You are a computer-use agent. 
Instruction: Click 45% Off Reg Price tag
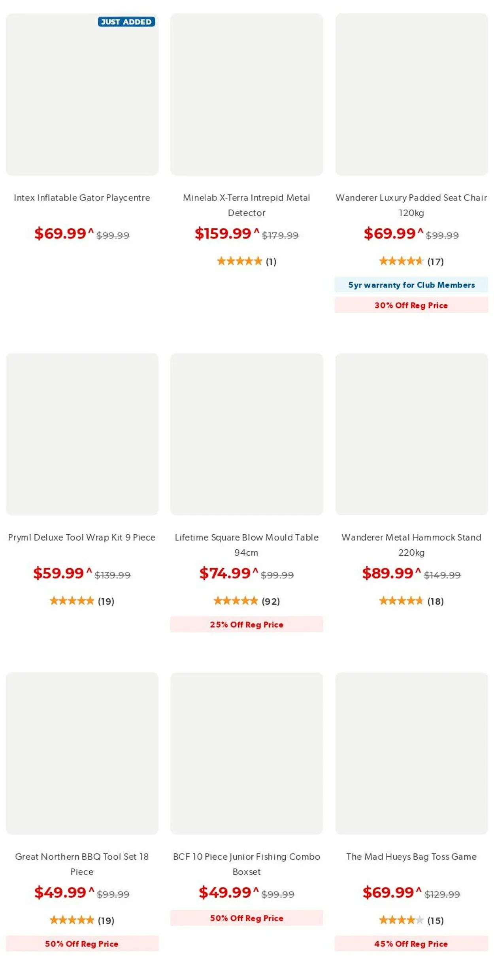point(411,944)
